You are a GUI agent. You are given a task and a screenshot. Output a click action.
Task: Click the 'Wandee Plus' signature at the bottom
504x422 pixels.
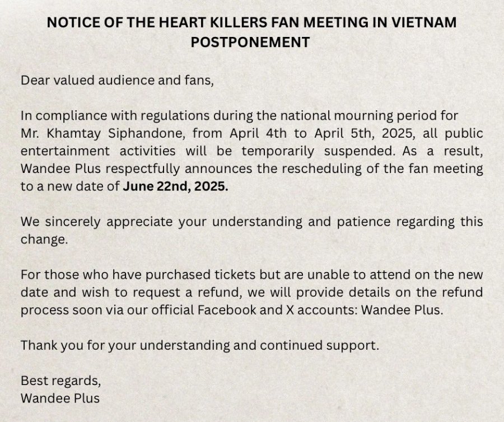coord(60,398)
